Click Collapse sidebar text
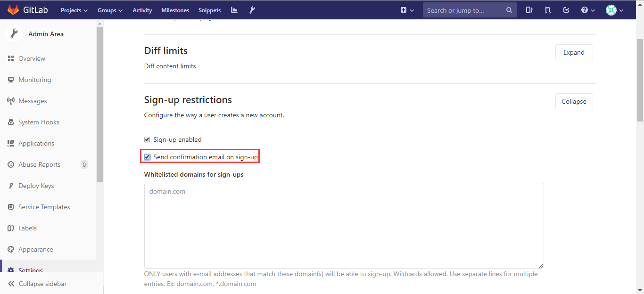644x294 pixels. [x=43, y=284]
